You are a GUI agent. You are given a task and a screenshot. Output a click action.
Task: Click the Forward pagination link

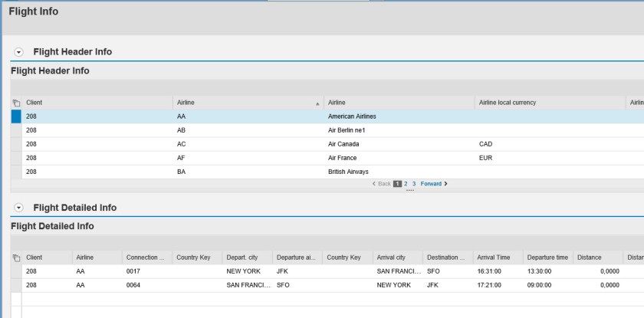(x=430, y=184)
